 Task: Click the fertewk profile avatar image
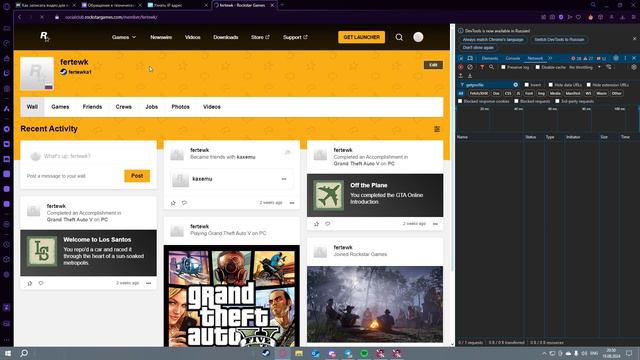(x=37, y=73)
